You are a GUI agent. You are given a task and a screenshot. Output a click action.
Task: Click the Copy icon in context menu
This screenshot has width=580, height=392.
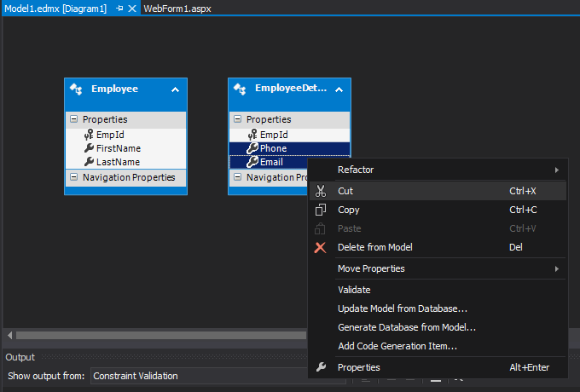coord(321,210)
